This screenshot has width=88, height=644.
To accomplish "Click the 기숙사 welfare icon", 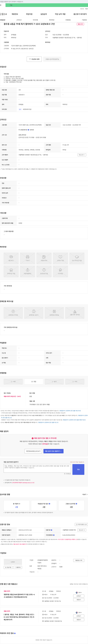I will pos(27,259).
